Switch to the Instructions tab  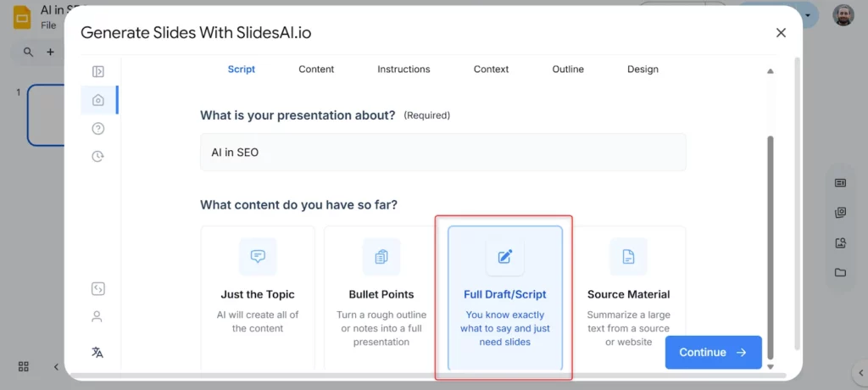pyautogui.click(x=403, y=70)
